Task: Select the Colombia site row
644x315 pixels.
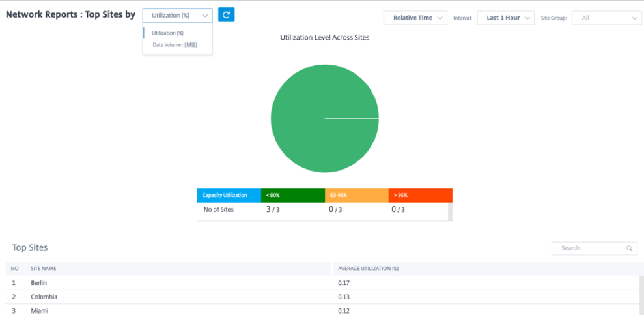Action: [322, 297]
